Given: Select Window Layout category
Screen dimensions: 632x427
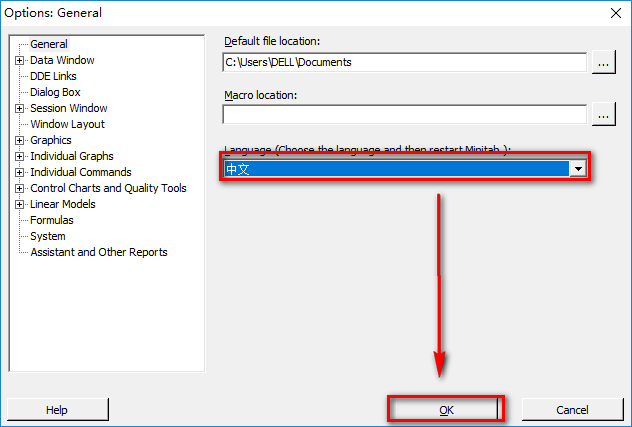Looking at the screenshot, I should pyautogui.click(x=67, y=124).
